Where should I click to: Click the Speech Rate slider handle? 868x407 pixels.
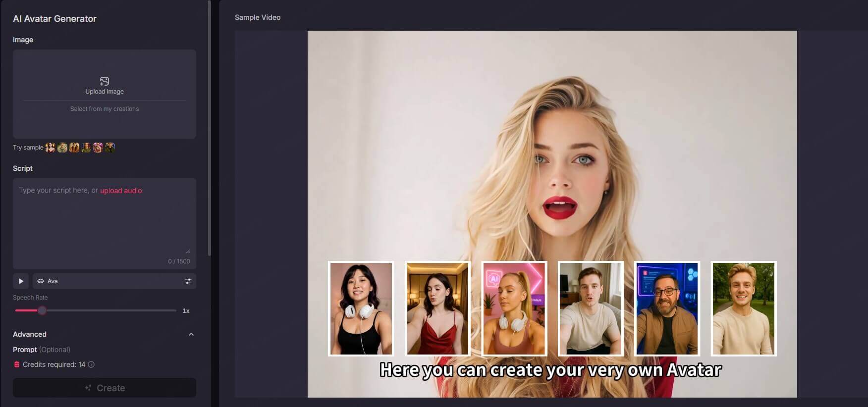pyautogui.click(x=42, y=310)
